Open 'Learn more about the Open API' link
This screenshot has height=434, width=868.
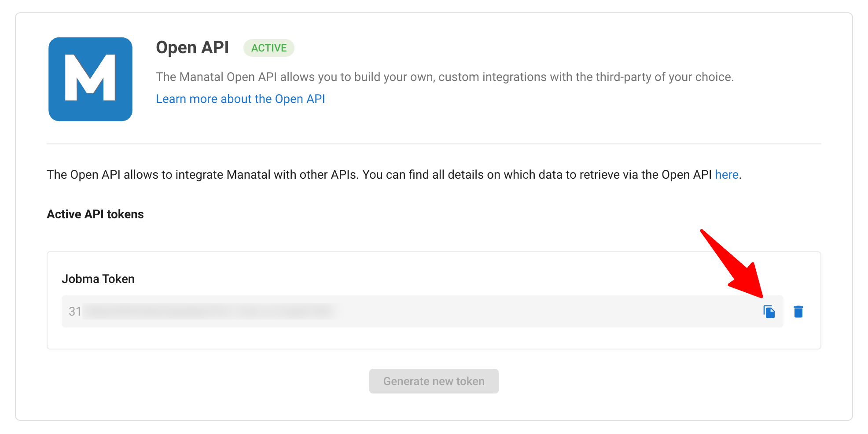(x=240, y=99)
